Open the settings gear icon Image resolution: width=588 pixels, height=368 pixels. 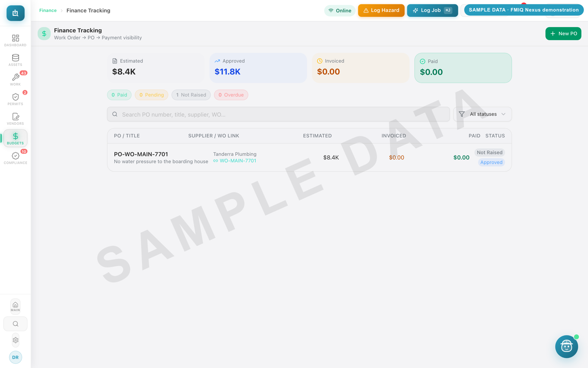[15, 340]
